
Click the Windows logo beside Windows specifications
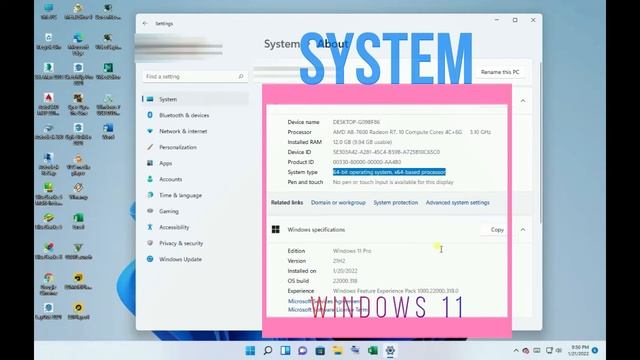tap(276, 229)
